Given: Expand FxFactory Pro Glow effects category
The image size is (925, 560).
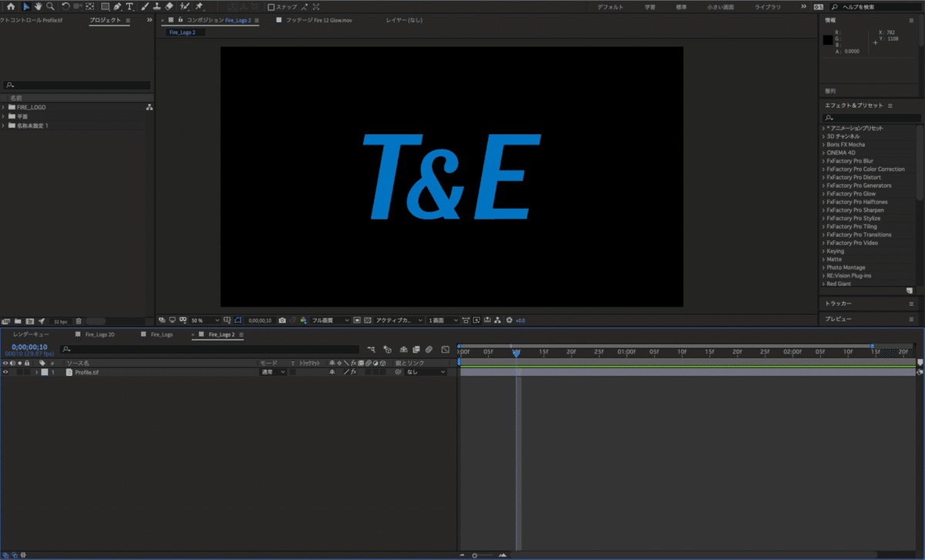Looking at the screenshot, I should point(823,193).
